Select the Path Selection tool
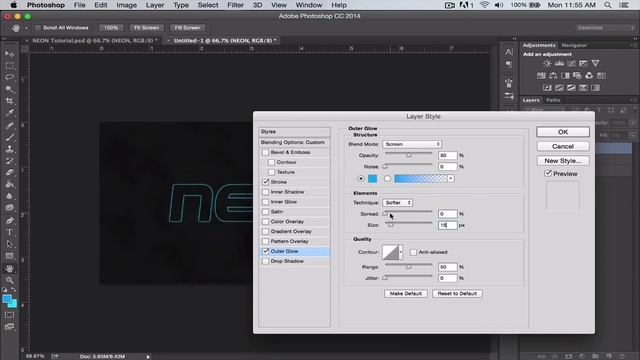Screen dimensions: 640x360 click(x=9, y=244)
